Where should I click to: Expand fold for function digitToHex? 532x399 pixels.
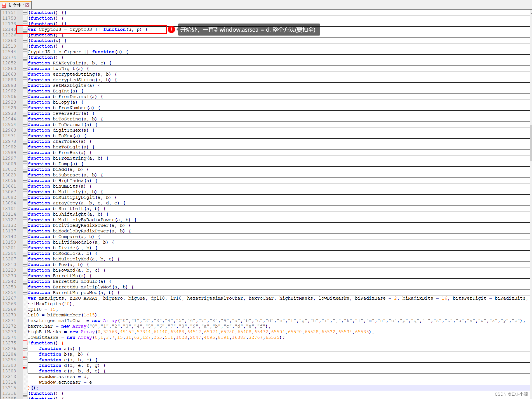(25, 130)
